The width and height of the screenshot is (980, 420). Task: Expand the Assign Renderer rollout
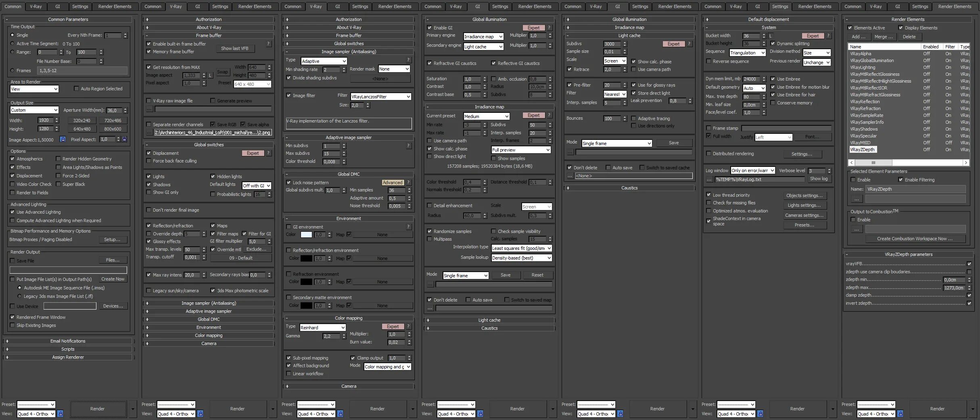click(x=68, y=357)
